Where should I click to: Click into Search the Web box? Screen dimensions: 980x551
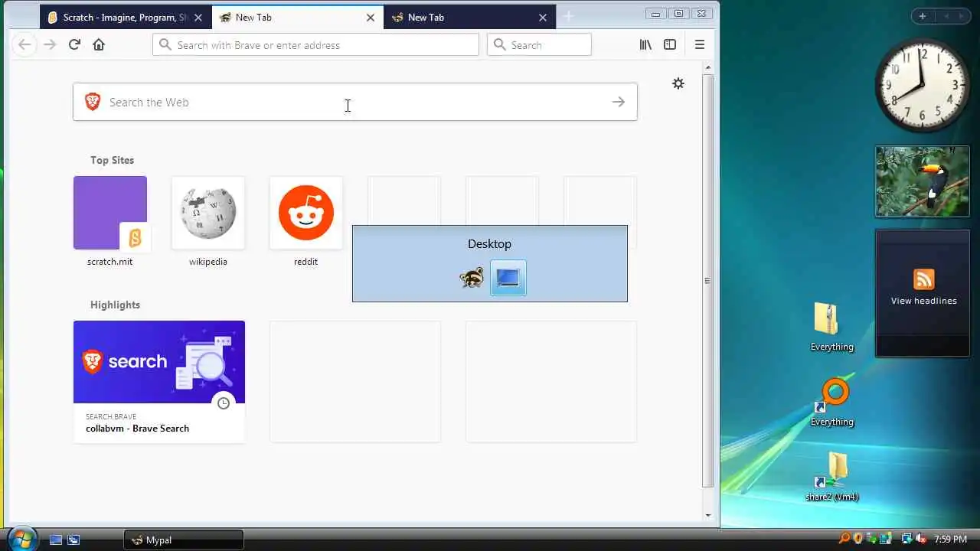pyautogui.click(x=355, y=102)
